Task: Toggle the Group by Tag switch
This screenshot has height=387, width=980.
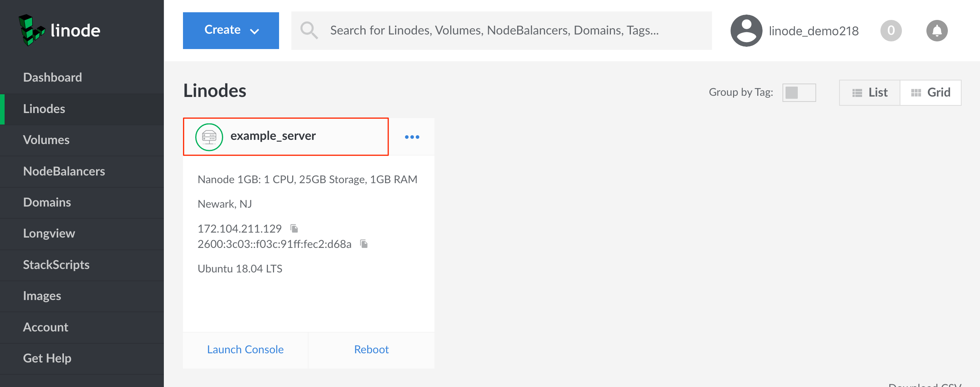Action: (799, 92)
